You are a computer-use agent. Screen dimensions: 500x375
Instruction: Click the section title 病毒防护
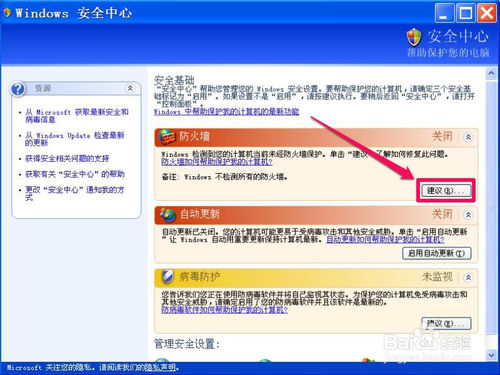(199, 277)
